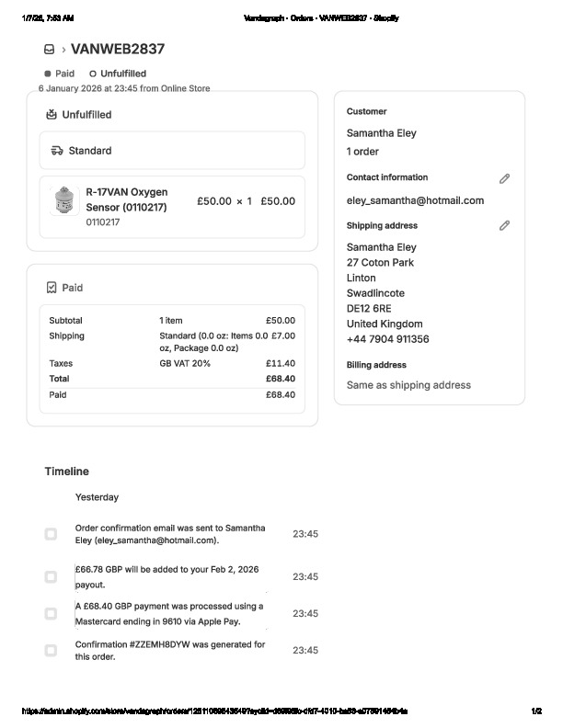
Task: Click the Paid status badge dot
Action: [x=48, y=74]
